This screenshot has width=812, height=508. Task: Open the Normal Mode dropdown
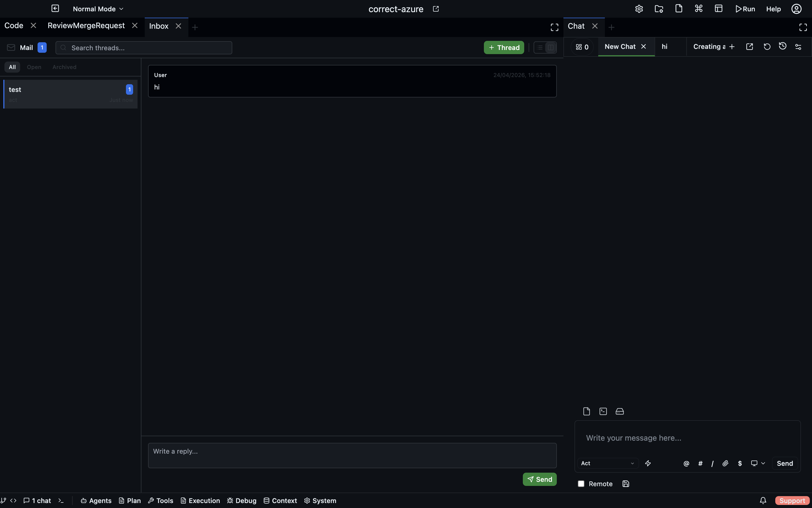(98, 9)
